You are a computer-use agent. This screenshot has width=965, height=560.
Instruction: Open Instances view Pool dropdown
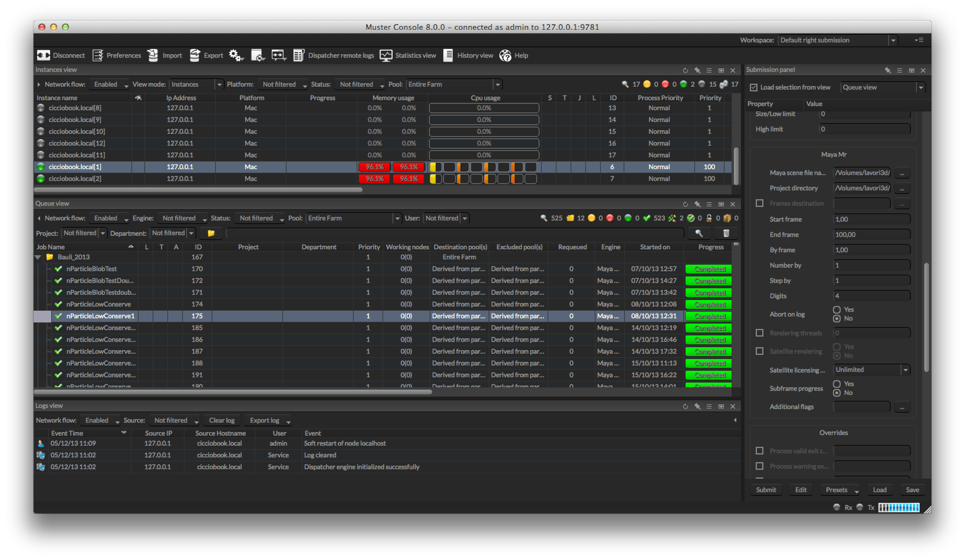tap(454, 84)
